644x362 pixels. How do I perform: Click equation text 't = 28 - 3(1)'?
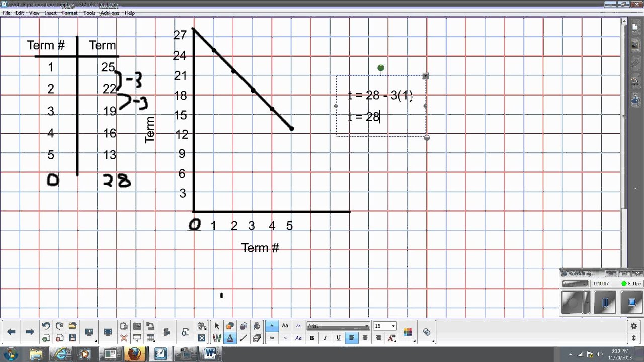380,96
